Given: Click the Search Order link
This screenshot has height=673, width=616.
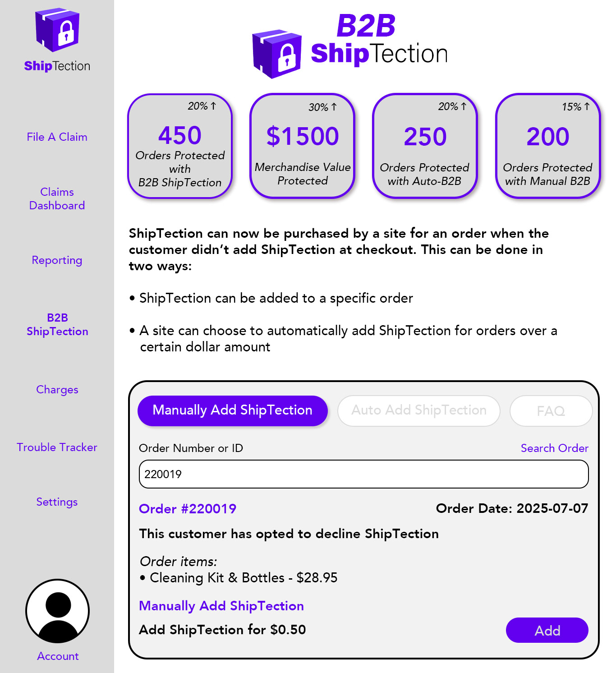Looking at the screenshot, I should point(554,448).
